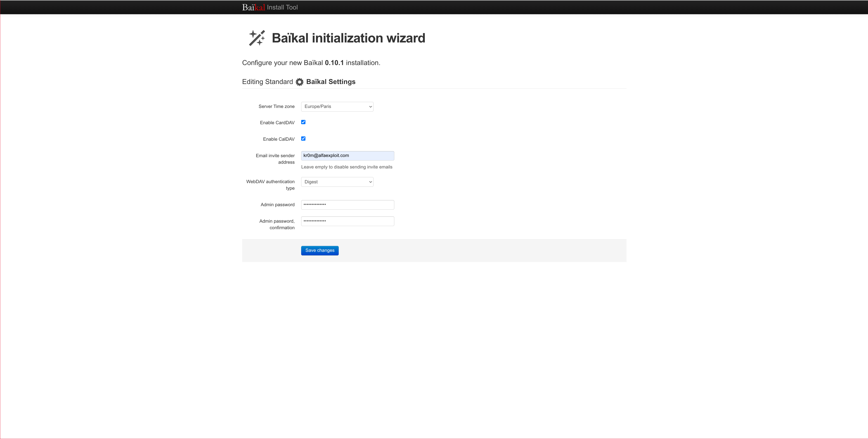The width and height of the screenshot is (868, 439).
Task: Click the Install Tool header text
Action: pyautogui.click(x=282, y=7)
